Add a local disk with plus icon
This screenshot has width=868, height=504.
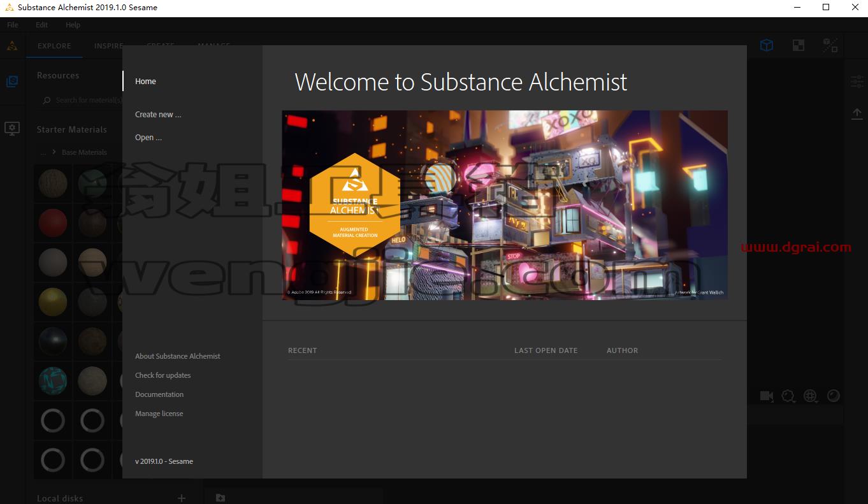[x=182, y=498]
